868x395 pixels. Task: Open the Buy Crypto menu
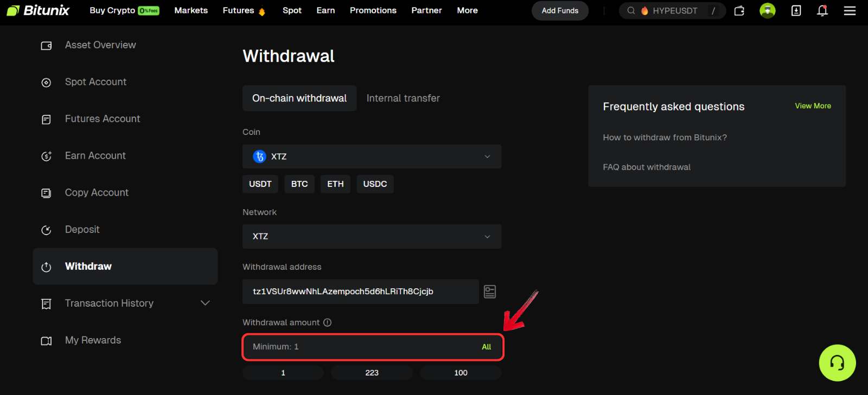tap(124, 10)
